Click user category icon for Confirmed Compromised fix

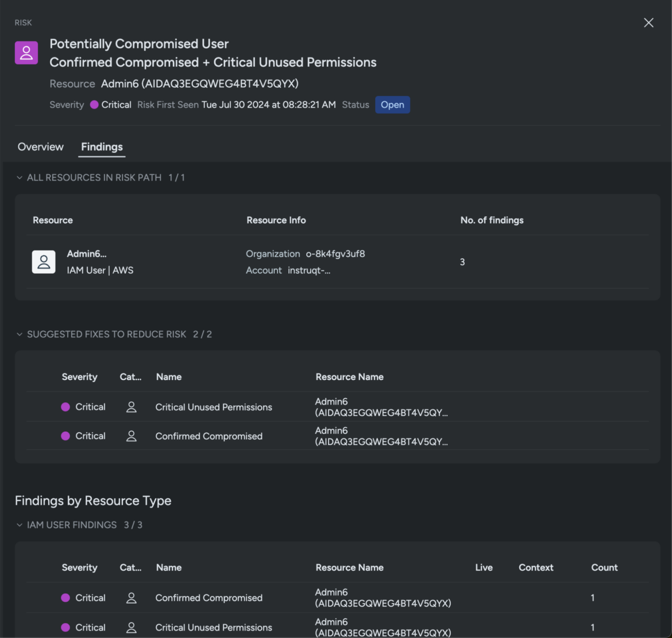tap(132, 436)
